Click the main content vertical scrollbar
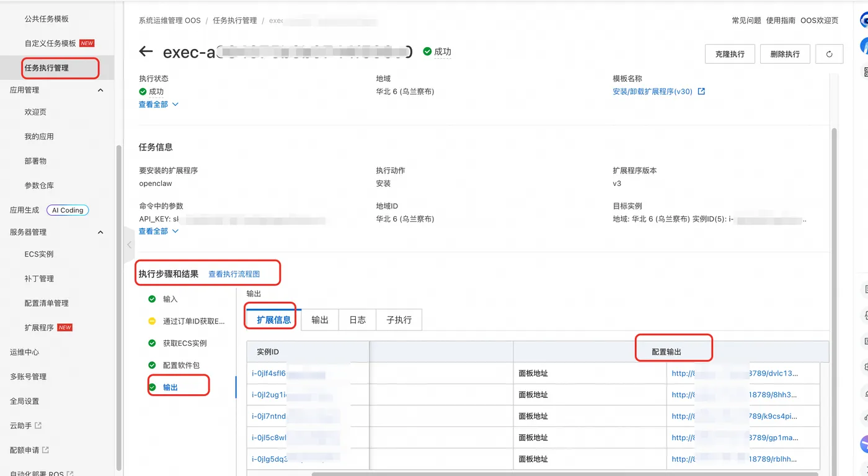 pyautogui.click(x=834, y=301)
